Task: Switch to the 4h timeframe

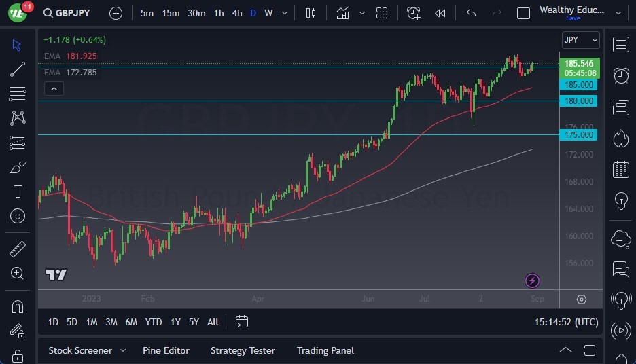Action: tap(236, 13)
